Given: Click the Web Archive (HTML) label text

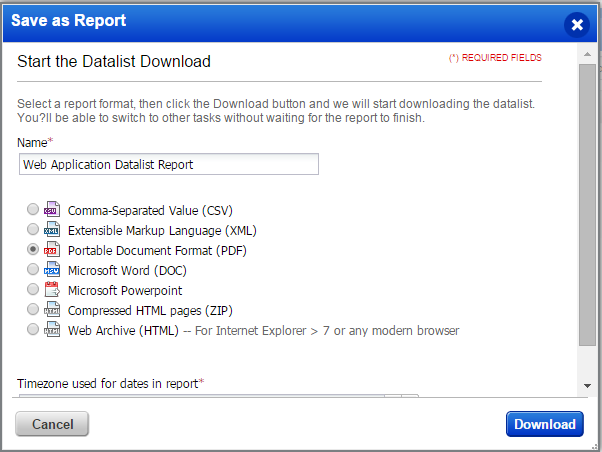Looking at the screenshot, I should pyautogui.click(x=123, y=330).
